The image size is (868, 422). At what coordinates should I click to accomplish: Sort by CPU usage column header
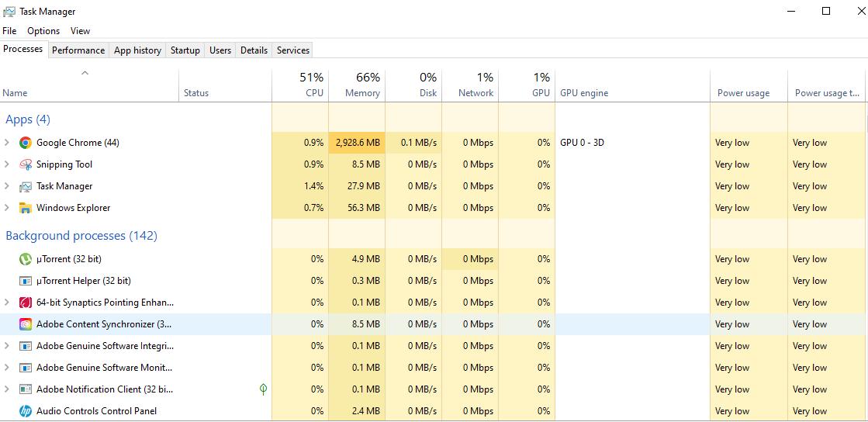[x=300, y=85]
